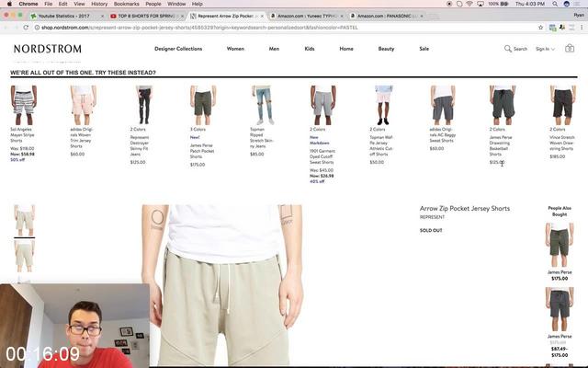Screen dimensions: 588x368
Task: Select the James Perse Drawstring Basketball Shorts image
Action: coord(503,105)
